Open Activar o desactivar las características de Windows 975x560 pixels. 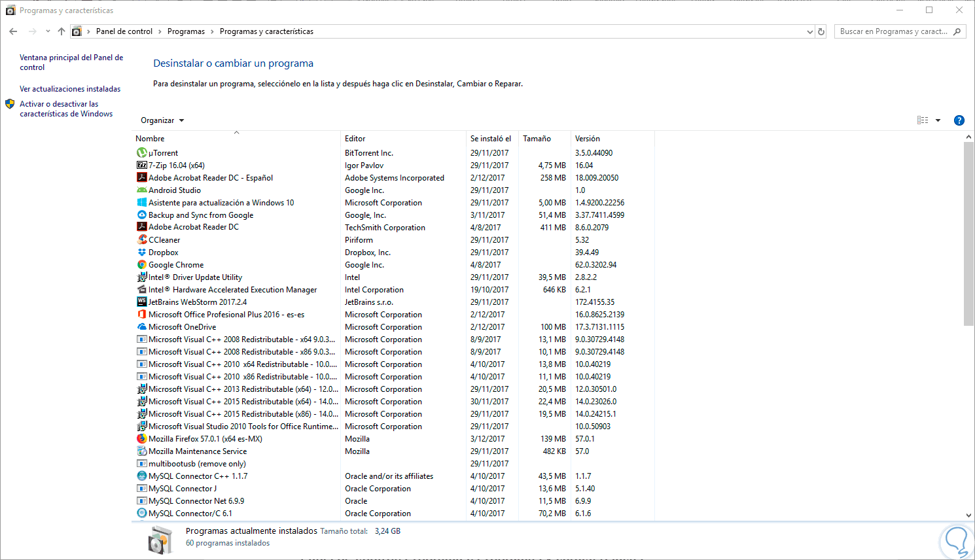tap(66, 109)
